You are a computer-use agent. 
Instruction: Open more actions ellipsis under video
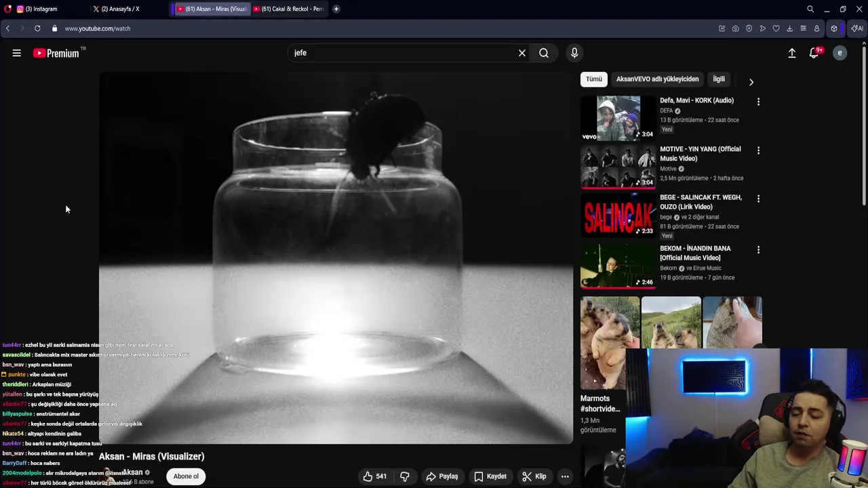click(565, 476)
